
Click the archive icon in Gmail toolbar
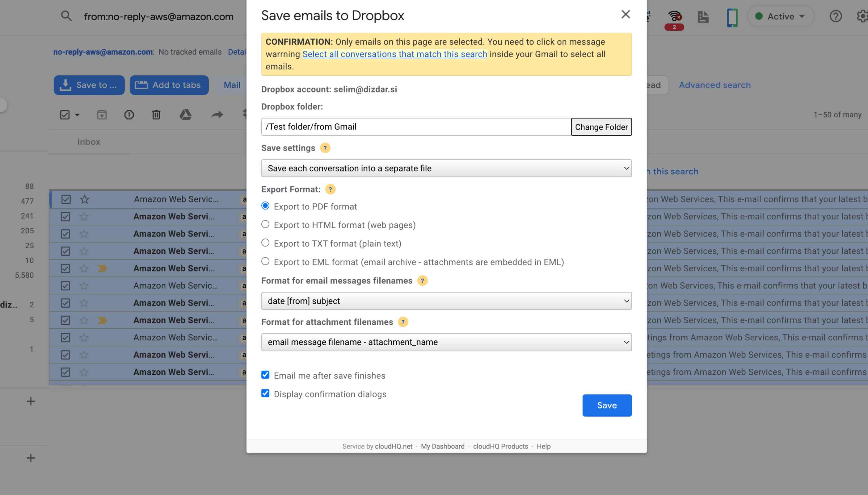click(x=102, y=115)
